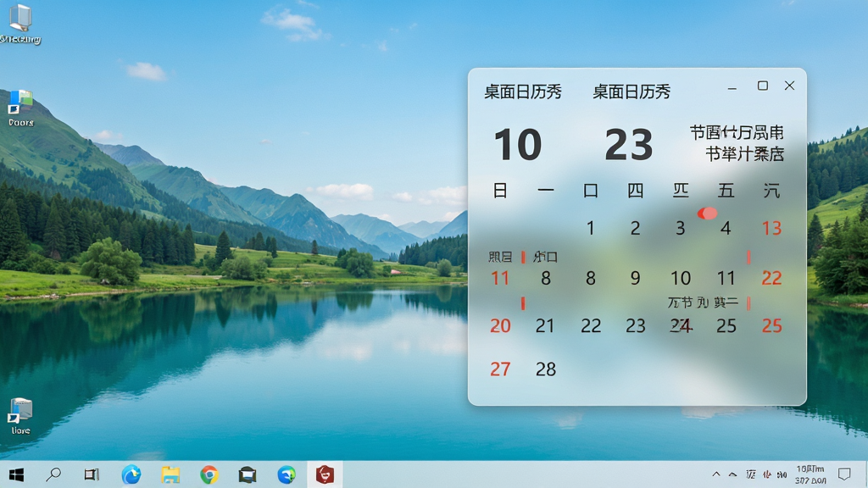The image size is (868, 488).
Task: Launch the Edge icon beside Task View
Action: tap(131, 474)
